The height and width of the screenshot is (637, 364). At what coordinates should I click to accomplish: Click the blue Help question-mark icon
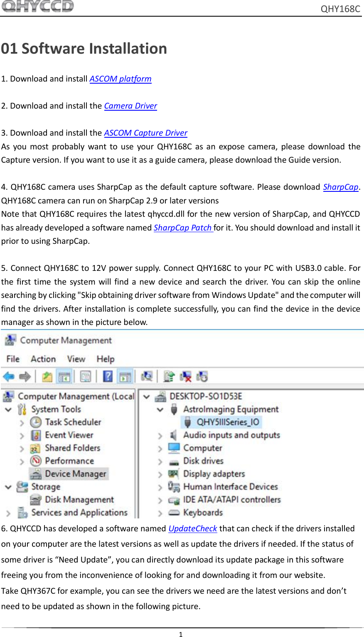click(108, 377)
